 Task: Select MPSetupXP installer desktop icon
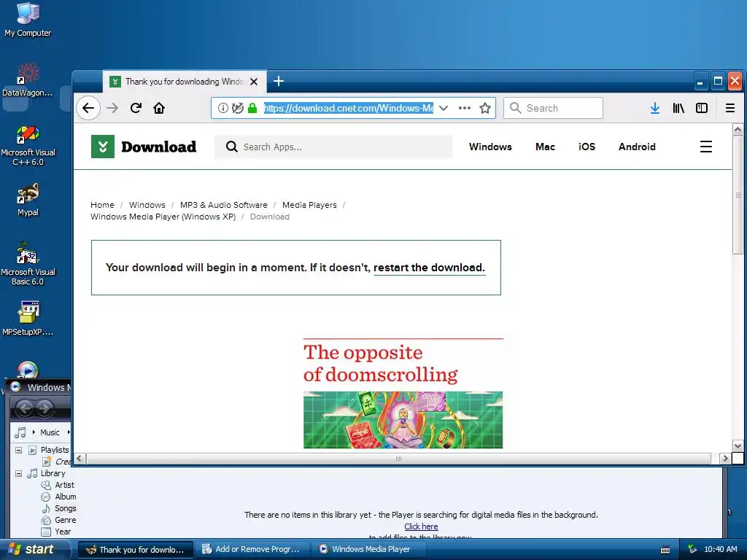click(28, 318)
